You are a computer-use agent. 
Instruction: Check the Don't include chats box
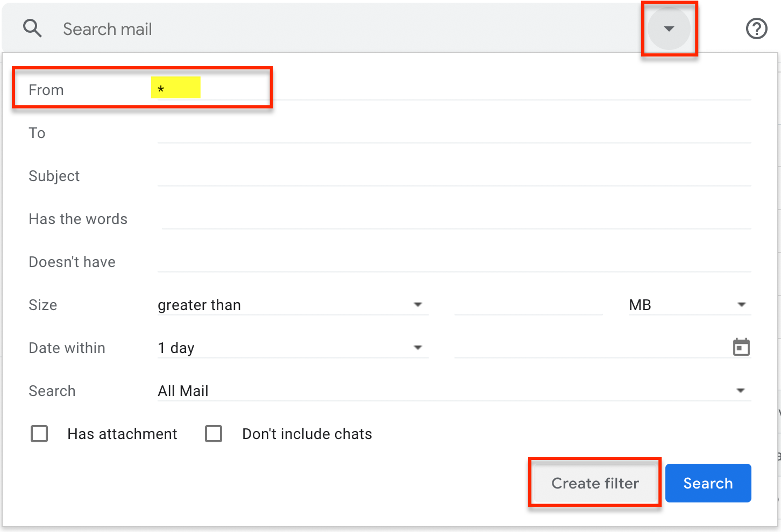pyautogui.click(x=214, y=434)
